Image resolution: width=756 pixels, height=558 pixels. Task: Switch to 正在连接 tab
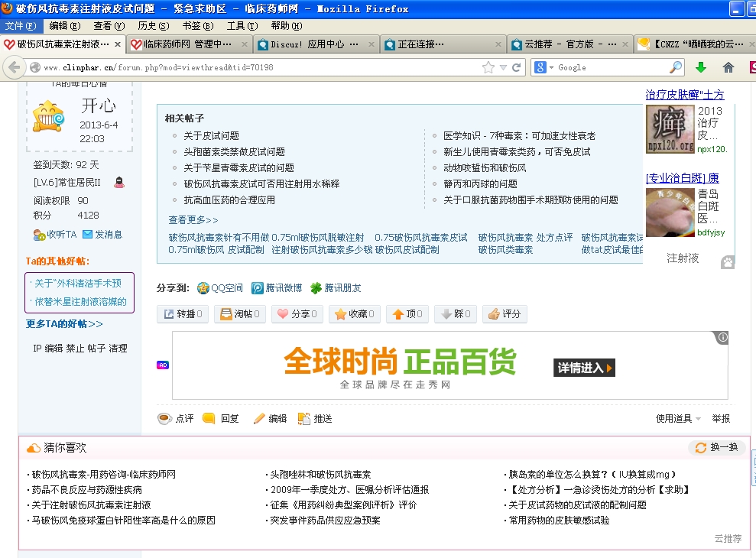pos(442,44)
